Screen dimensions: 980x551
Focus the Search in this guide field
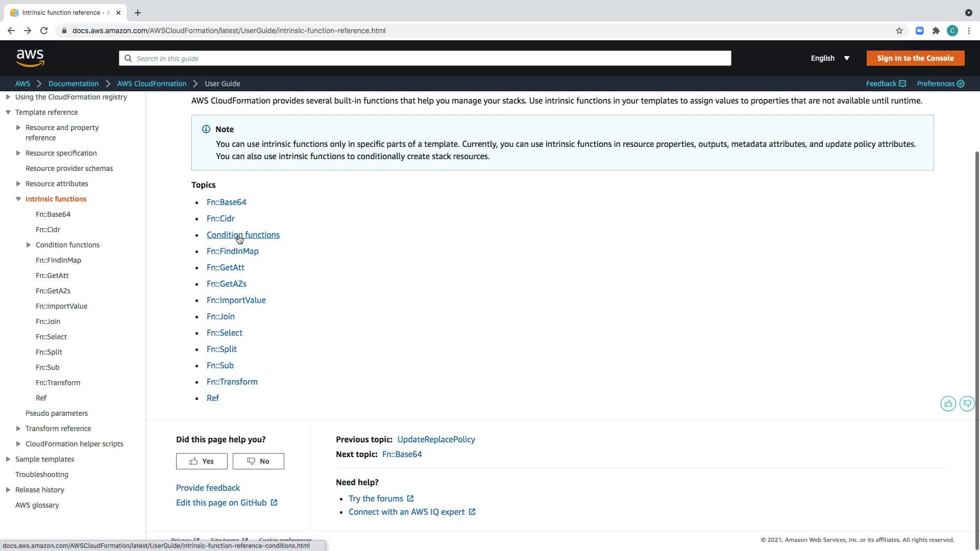pos(425,58)
